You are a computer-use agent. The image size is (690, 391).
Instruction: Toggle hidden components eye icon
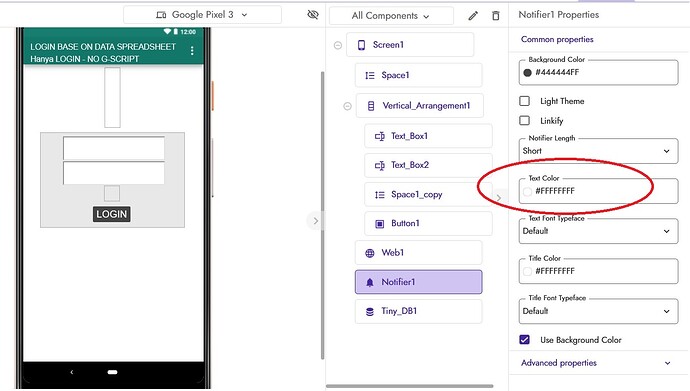pos(313,15)
